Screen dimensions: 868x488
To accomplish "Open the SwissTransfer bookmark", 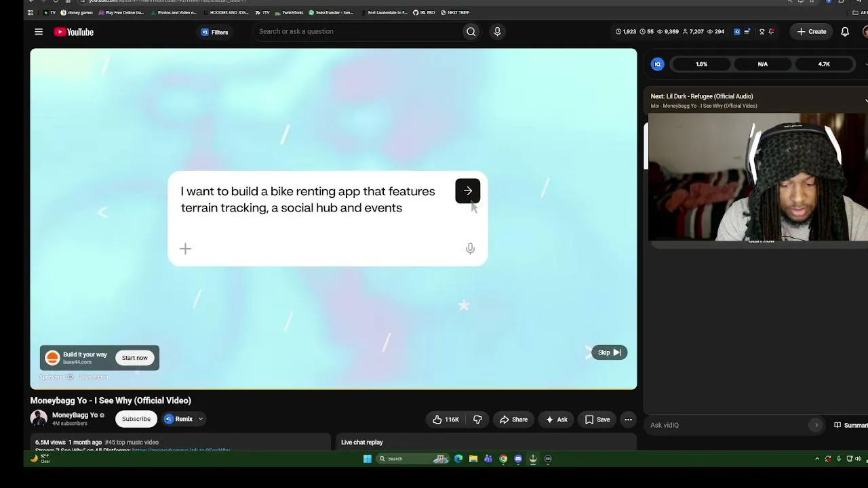I will pos(331,12).
